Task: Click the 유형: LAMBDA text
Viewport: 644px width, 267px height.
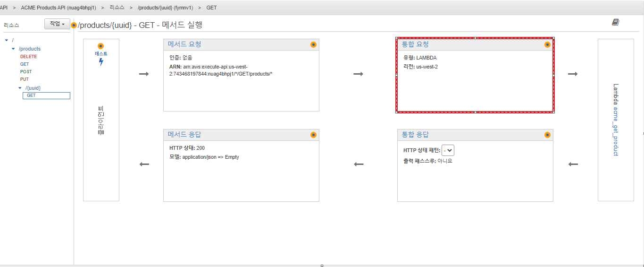Action: pos(420,58)
